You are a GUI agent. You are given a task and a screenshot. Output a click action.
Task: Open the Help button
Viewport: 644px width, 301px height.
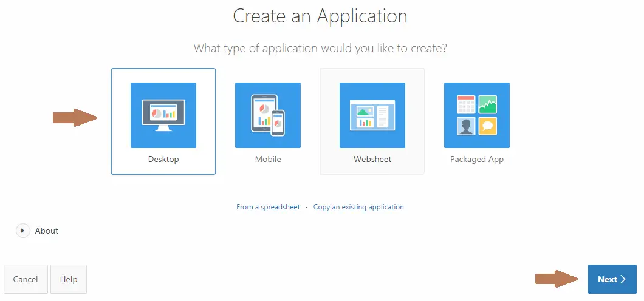pyautogui.click(x=69, y=279)
